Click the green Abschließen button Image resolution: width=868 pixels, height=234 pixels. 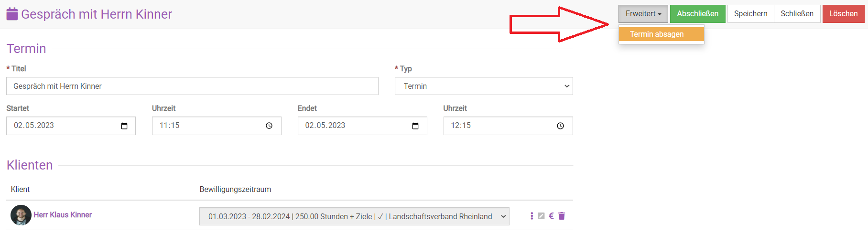tap(697, 14)
